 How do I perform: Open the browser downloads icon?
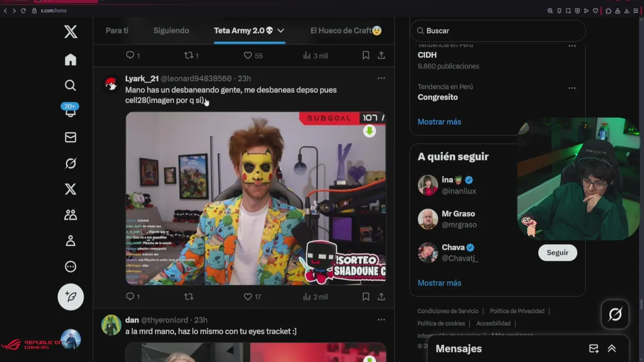[x=626, y=11]
